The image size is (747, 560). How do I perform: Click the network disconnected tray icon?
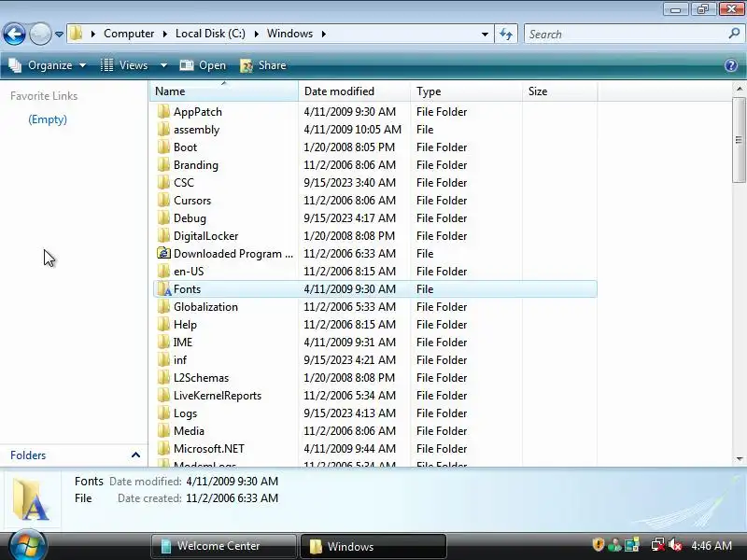tap(658, 544)
